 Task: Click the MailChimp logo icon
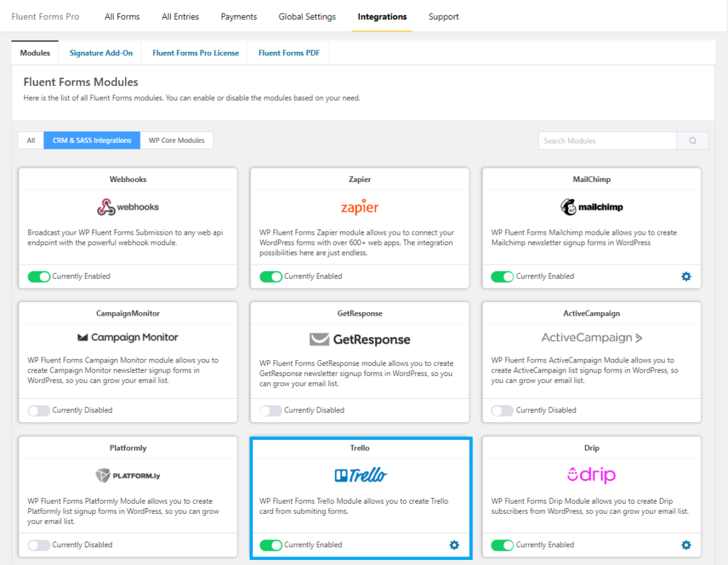pyautogui.click(x=591, y=205)
